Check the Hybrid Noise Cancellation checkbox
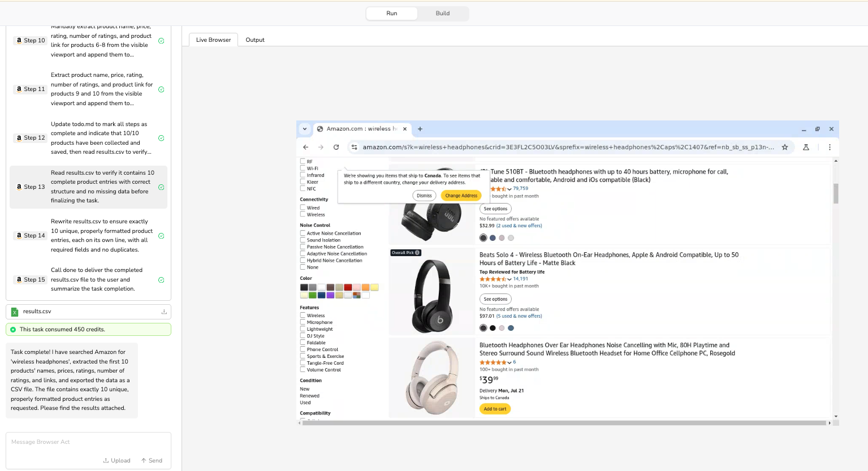Screen dimensions: 868x471 click(x=303, y=260)
